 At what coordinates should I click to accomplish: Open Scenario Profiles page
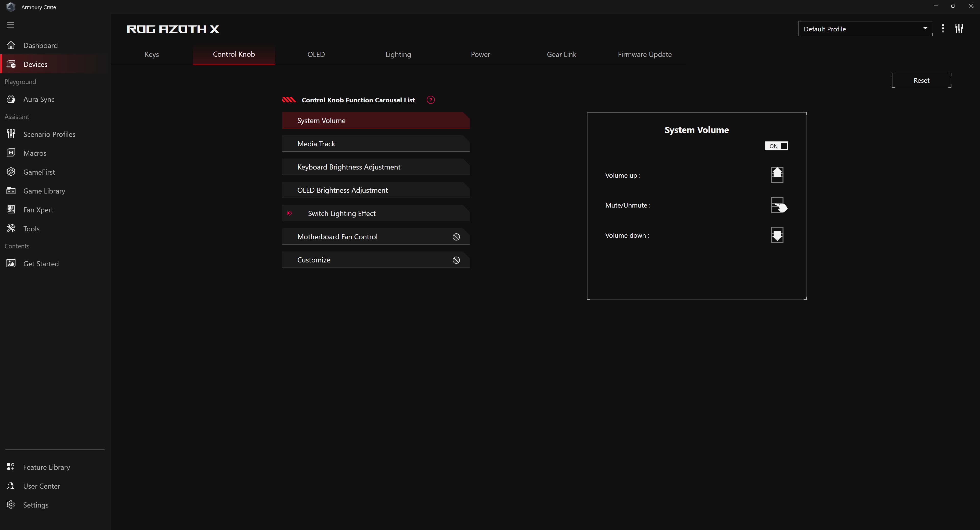click(x=55, y=134)
